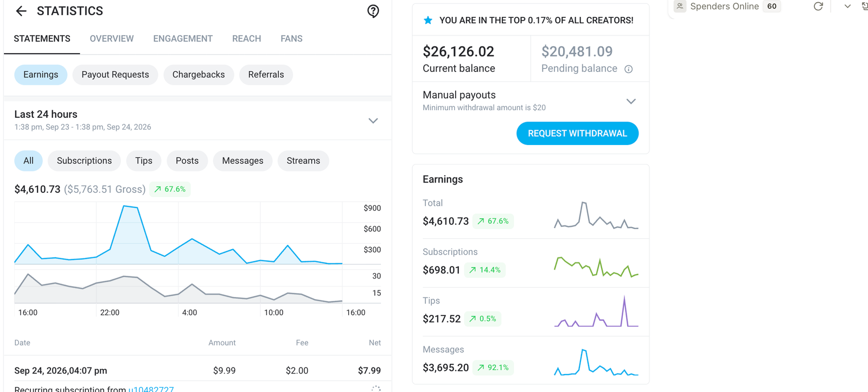The height and width of the screenshot is (392, 868).
Task: Click the $217.52 Tips earnings value
Action: tap(442, 319)
